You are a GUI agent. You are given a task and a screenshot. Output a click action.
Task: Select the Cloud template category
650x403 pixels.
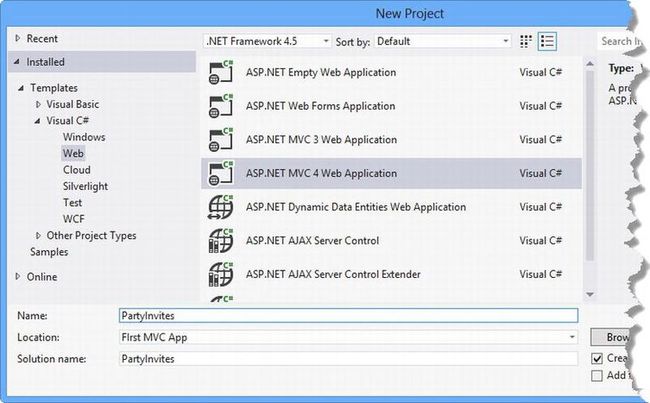click(x=77, y=170)
